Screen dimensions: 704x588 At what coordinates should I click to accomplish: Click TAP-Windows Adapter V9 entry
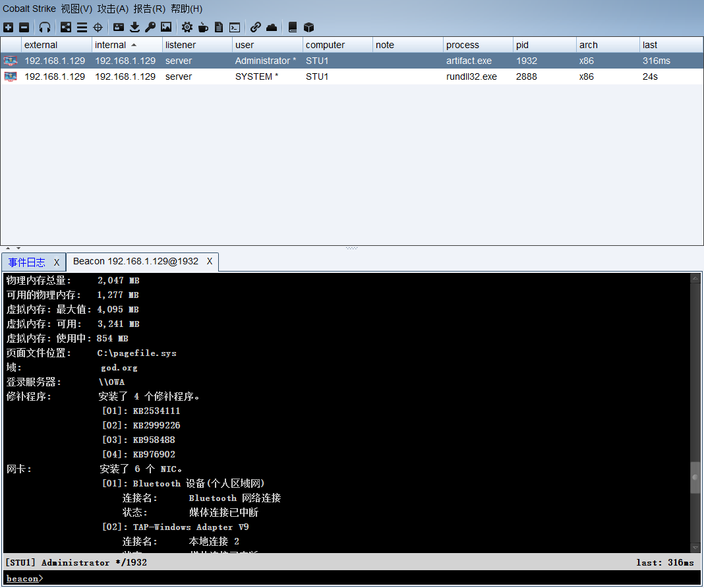pyautogui.click(x=191, y=527)
